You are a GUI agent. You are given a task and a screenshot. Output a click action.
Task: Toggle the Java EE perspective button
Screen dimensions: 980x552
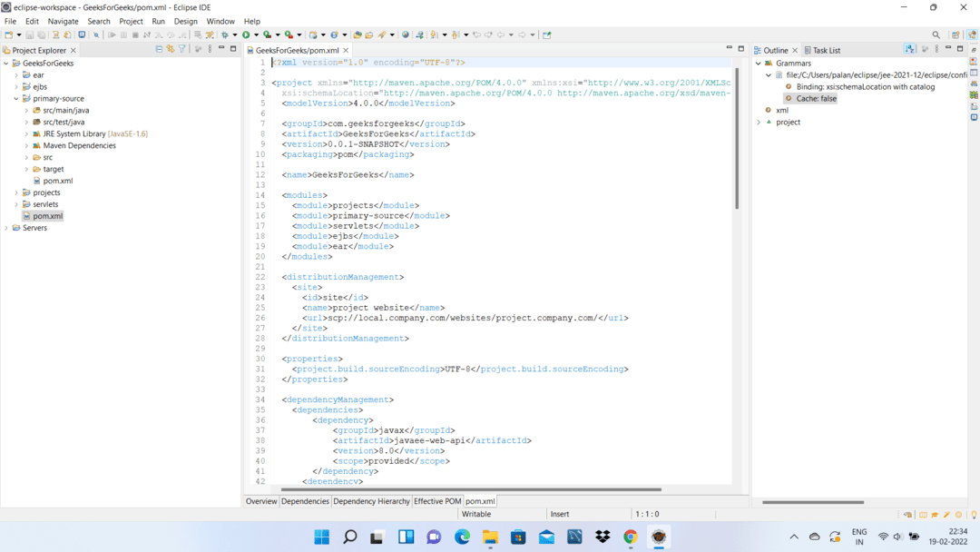pyautogui.click(x=972, y=34)
